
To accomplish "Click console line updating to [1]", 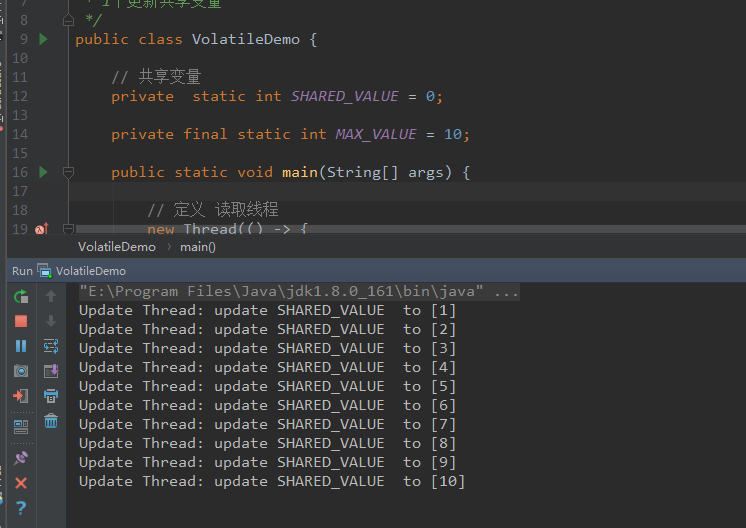I will pyautogui.click(x=267, y=311).
